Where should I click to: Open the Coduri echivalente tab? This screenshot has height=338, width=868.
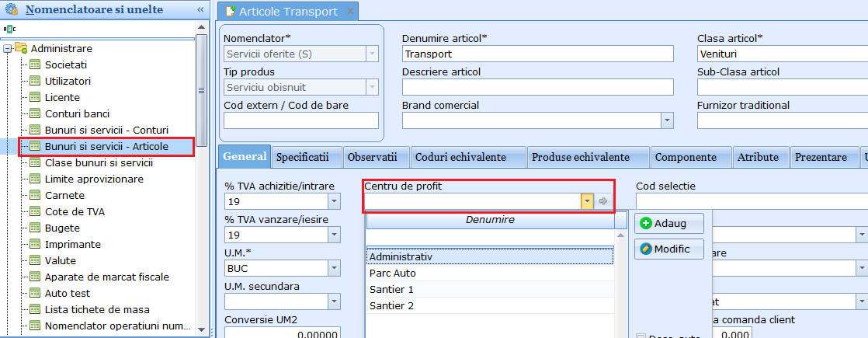[460, 157]
